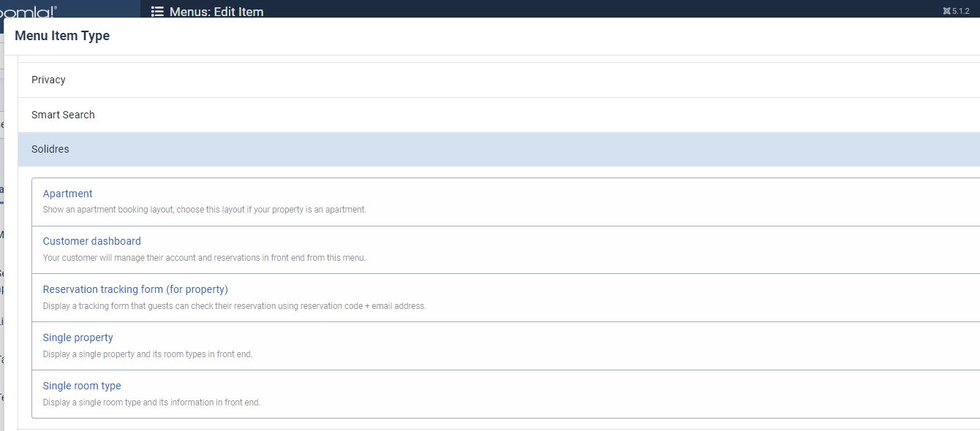Screen dimensions: 980x431
Task: Collapse the Solidres accordion section
Action: 50,149
